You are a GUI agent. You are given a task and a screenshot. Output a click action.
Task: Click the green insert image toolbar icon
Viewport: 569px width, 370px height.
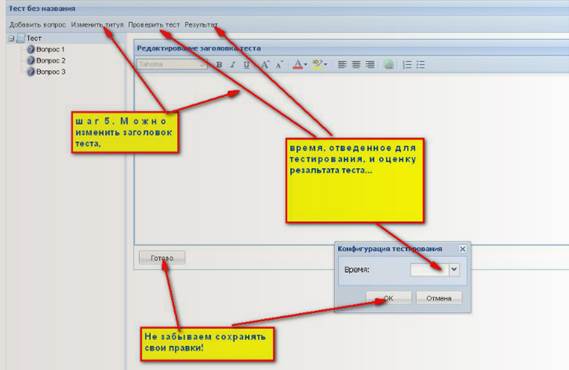(389, 65)
